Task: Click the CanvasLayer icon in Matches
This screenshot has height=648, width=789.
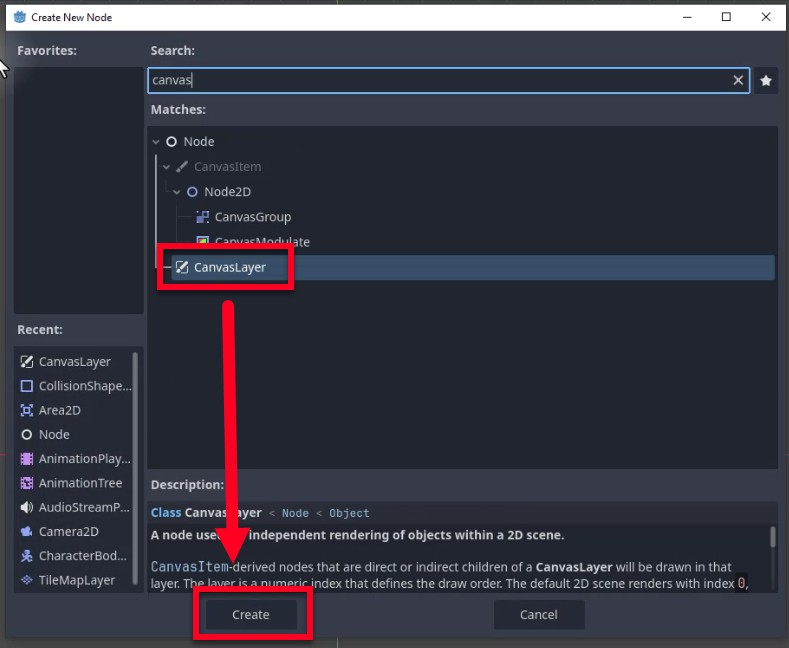Action: [x=182, y=268]
